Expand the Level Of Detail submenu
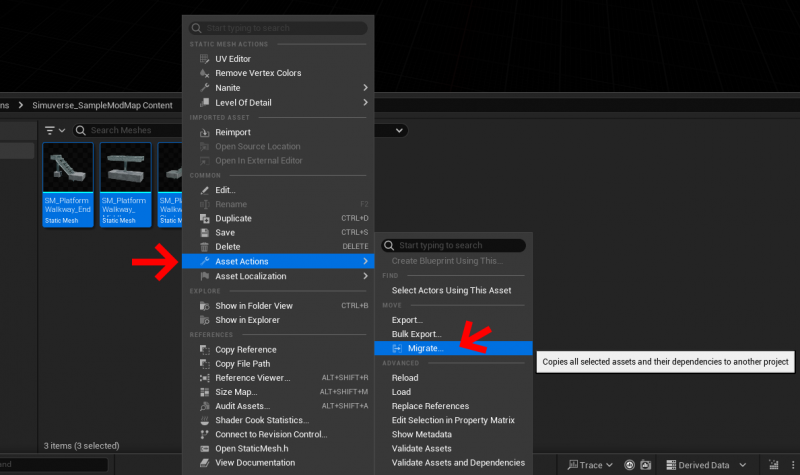The width and height of the screenshot is (800, 475). (365, 102)
